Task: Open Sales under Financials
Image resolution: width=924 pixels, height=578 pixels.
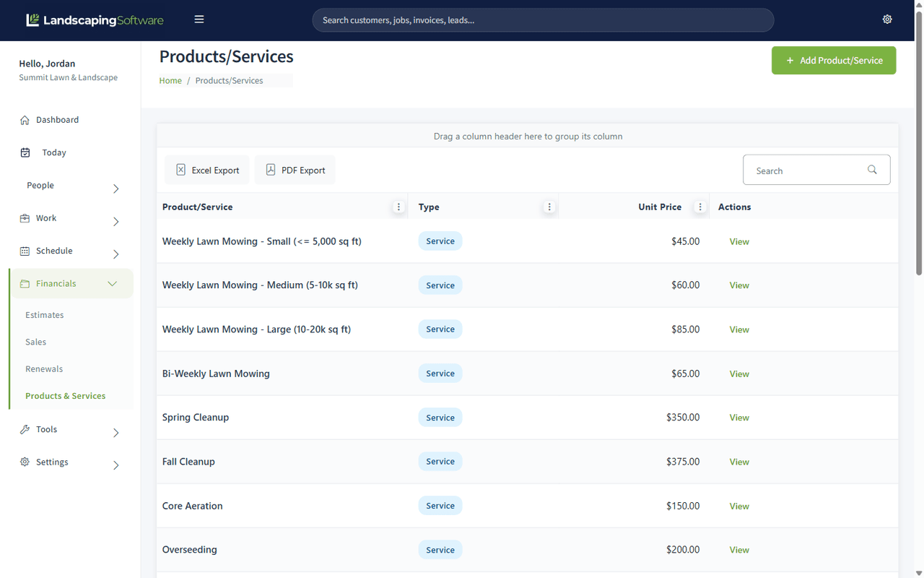Action: [x=36, y=342]
